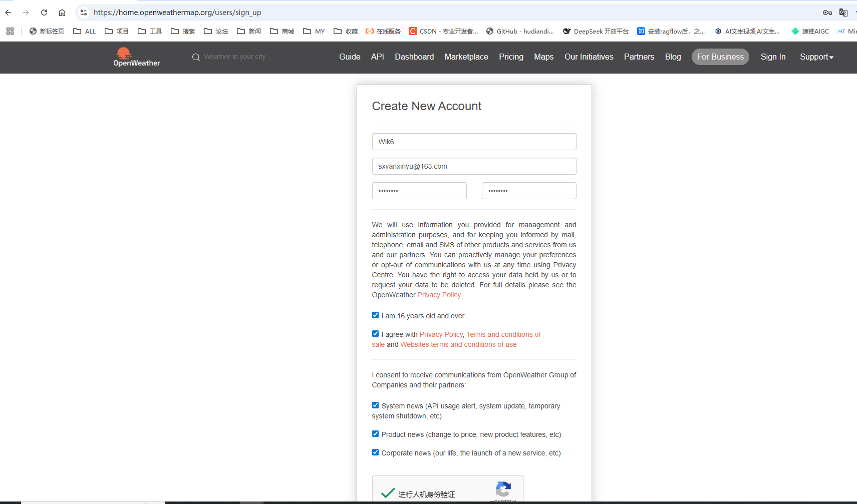Screen dimensions: 857x504
Task: Open Privacy Policy link in info paragraph
Action: pyautogui.click(x=439, y=295)
